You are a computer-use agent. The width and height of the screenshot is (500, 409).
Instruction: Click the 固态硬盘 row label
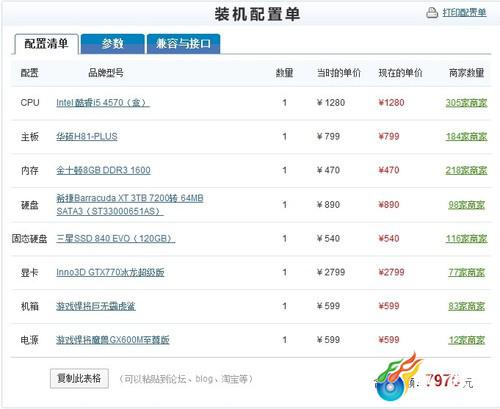tap(29, 238)
